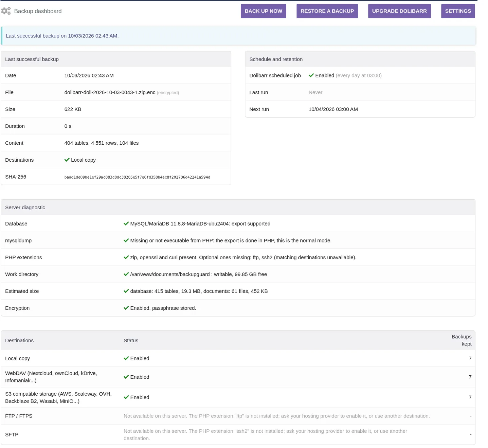
Task: Click the Estimated size row's checkmark icon
Action: (126, 291)
